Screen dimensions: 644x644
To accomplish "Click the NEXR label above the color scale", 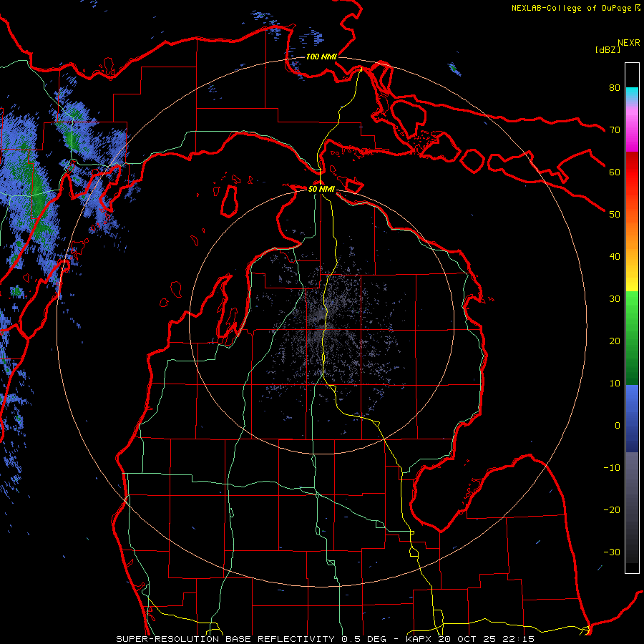I will [x=629, y=43].
